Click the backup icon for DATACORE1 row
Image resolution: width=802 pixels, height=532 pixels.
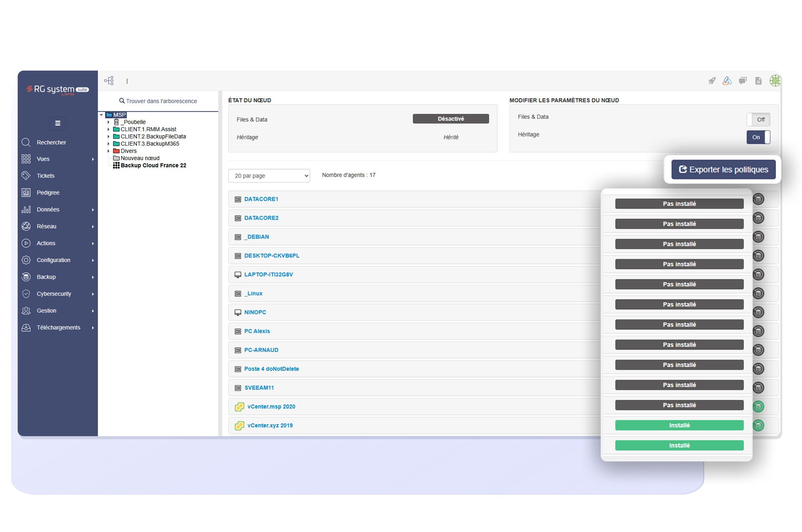point(758,199)
